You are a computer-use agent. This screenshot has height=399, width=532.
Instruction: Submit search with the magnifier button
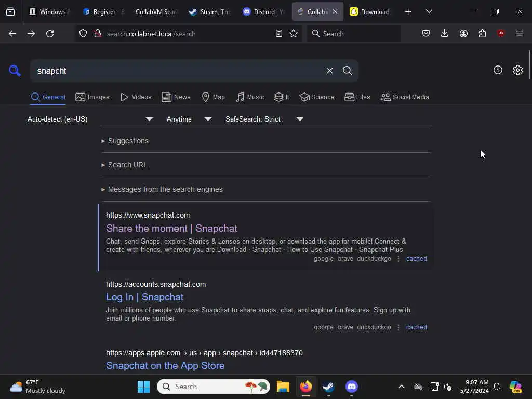click(347, 71)
